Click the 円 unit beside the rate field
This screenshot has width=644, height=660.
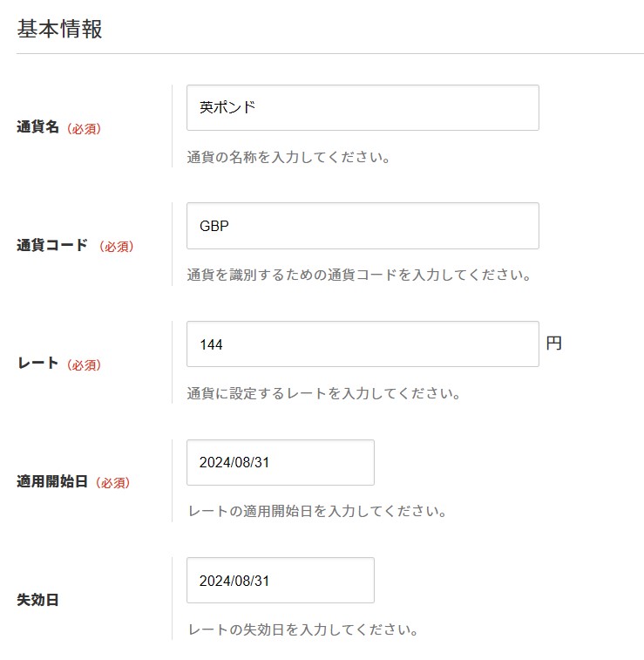(554, 344)
